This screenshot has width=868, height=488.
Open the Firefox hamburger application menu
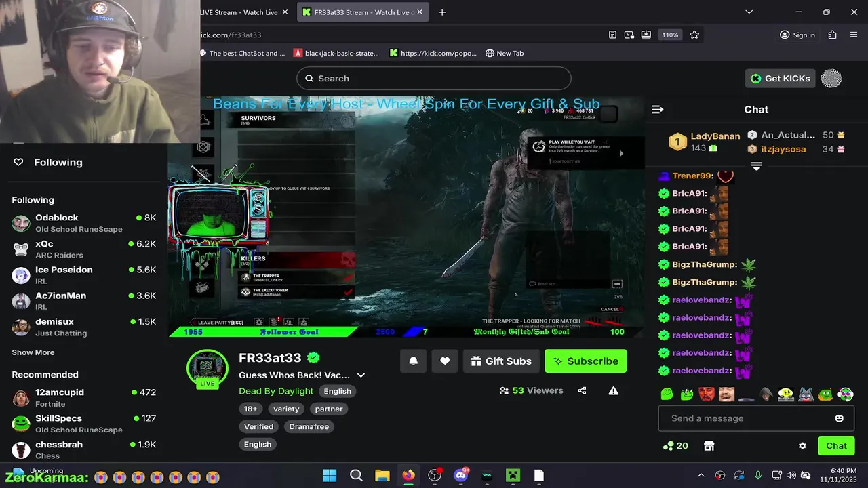[854, 35]
